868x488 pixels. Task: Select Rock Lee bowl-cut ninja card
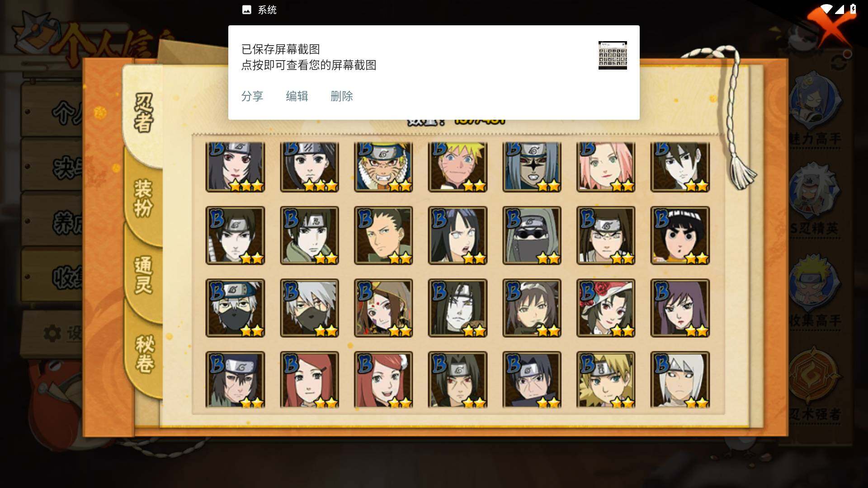pos(680,235)
